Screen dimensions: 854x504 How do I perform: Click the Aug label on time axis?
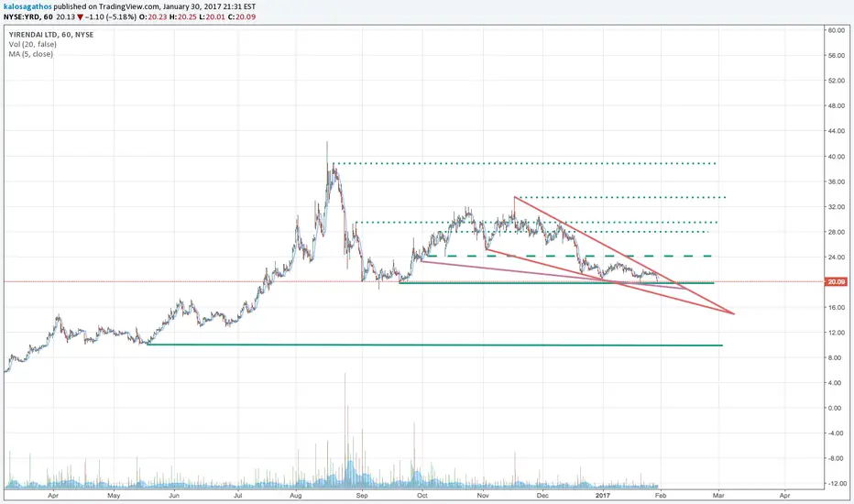[296, 496]
